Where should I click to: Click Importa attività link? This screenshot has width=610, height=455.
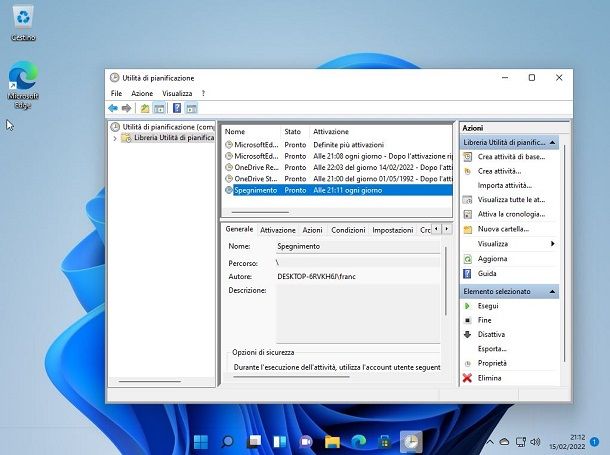tap(505, 186)
